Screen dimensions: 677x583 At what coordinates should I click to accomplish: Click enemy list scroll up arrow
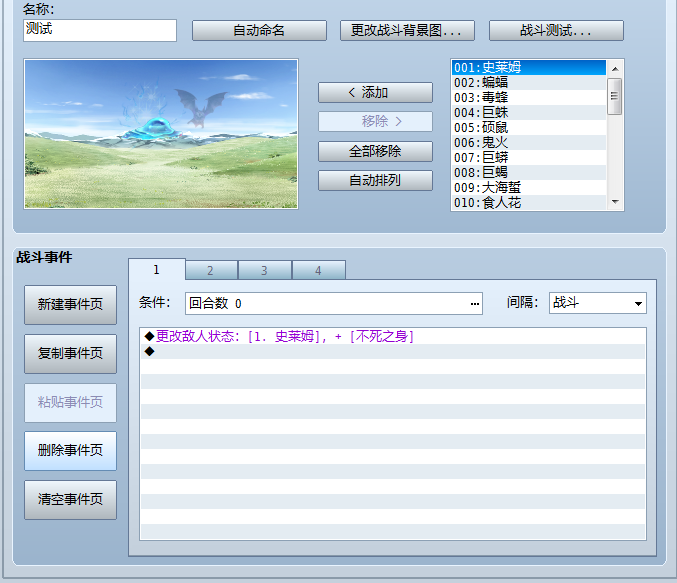click(615, 69)
